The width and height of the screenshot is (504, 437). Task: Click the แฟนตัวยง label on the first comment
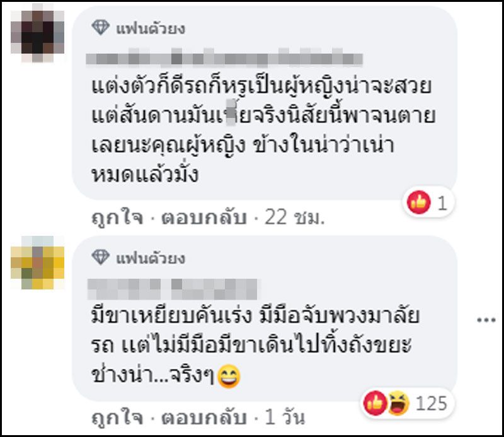tap(151, 28)
